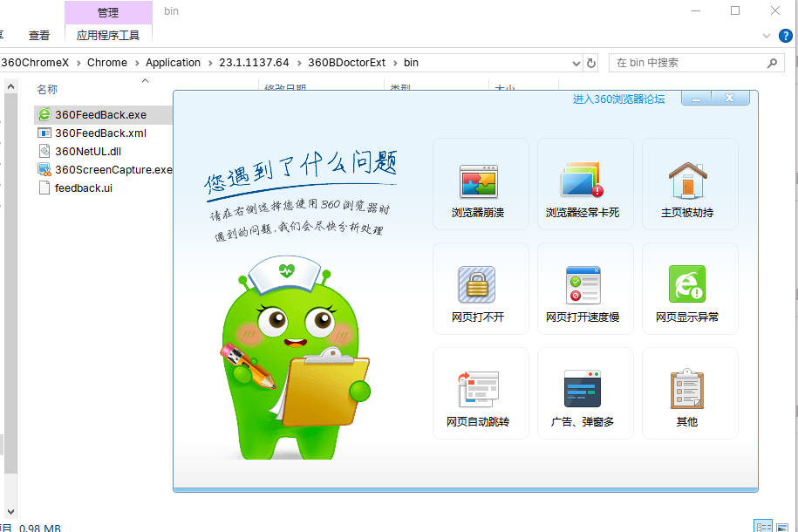Image resolution: width=798 pixels, height=532 pixels.
Task: Open the address bar history dropdown
Action: [576, 63]
